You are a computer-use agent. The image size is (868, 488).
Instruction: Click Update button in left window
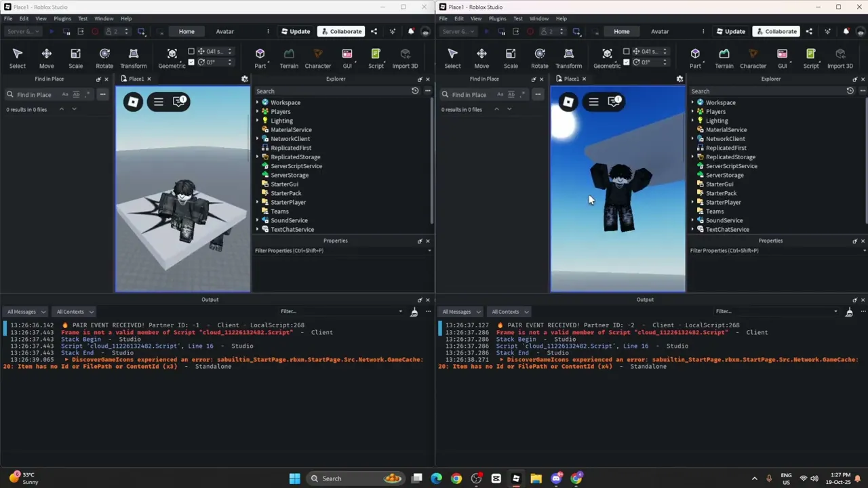tap(295, 31)
